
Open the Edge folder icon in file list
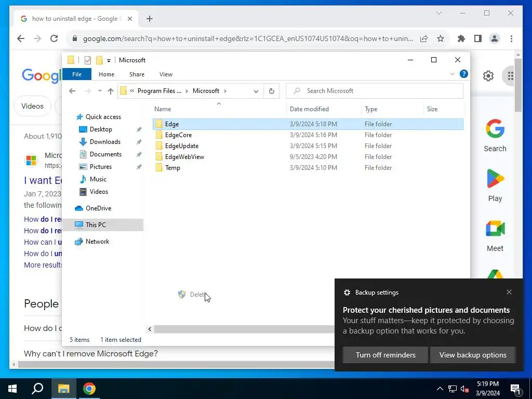click(159, 124)
